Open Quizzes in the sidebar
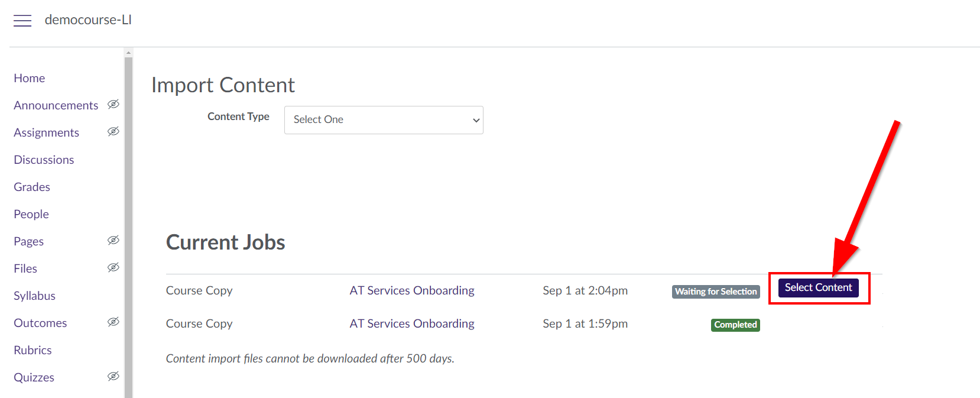The width and height of the screenshot is (980, 398). (x=34, y=377)
